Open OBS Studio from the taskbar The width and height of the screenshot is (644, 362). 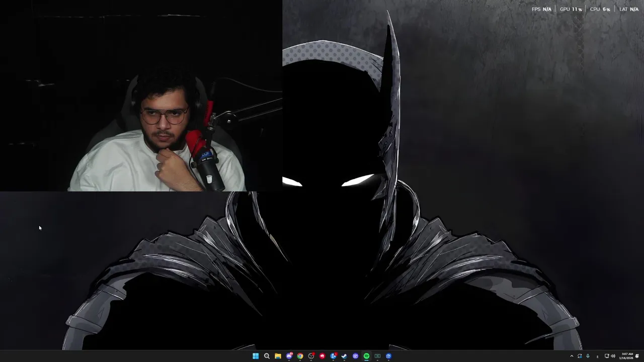pos(311,356)
